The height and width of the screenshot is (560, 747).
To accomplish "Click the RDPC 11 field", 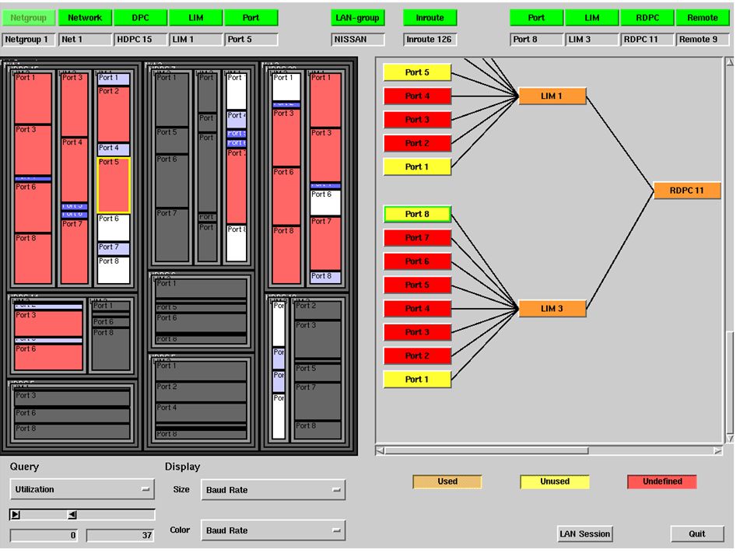I will point(647,40).
